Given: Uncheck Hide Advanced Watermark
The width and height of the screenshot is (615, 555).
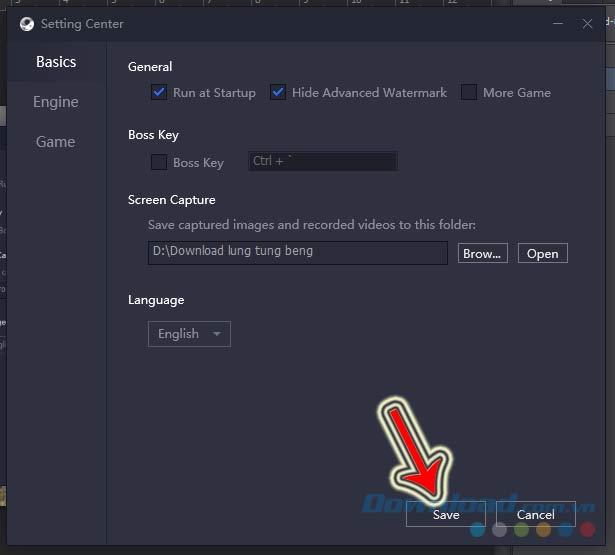Looking at the screenshot, I should (278, 93).
